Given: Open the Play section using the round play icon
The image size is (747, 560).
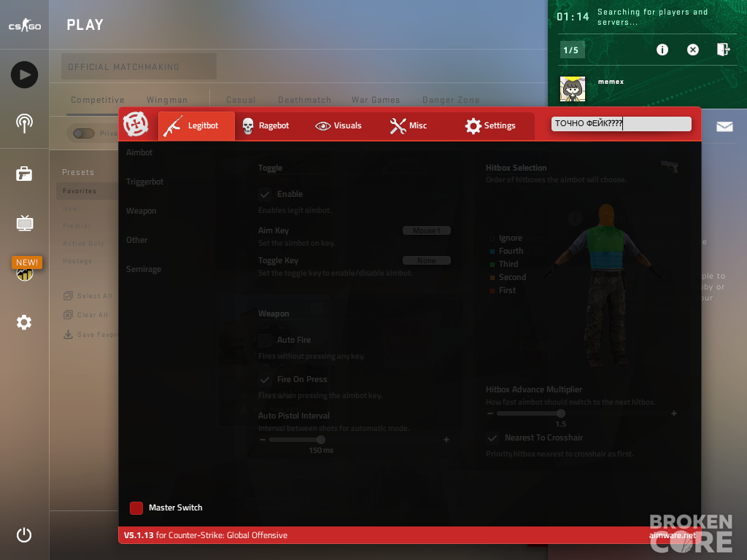Looking at the screenshot, I should (x=24, y=75).
